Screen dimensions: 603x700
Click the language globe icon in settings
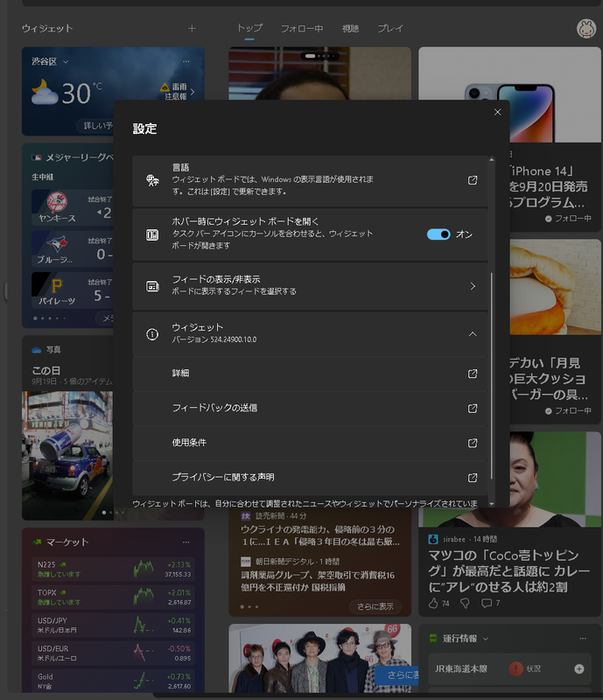(152, 180)
